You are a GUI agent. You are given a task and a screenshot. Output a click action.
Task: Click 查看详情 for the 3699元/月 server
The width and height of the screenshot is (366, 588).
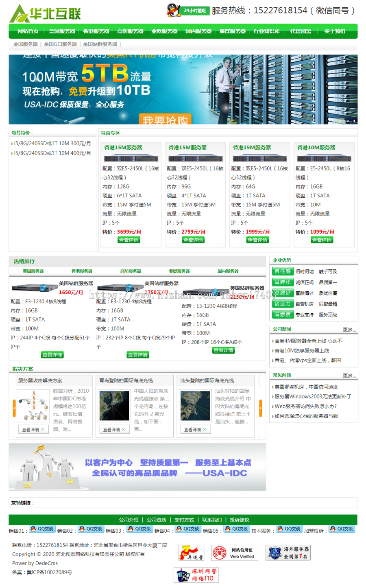tap(129, 240)
